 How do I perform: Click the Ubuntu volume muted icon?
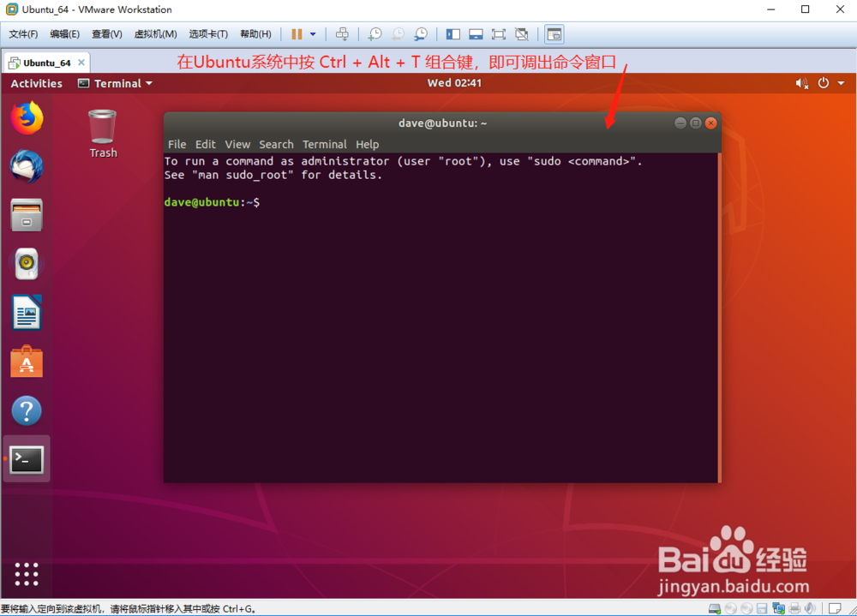(x=801, y=83)
